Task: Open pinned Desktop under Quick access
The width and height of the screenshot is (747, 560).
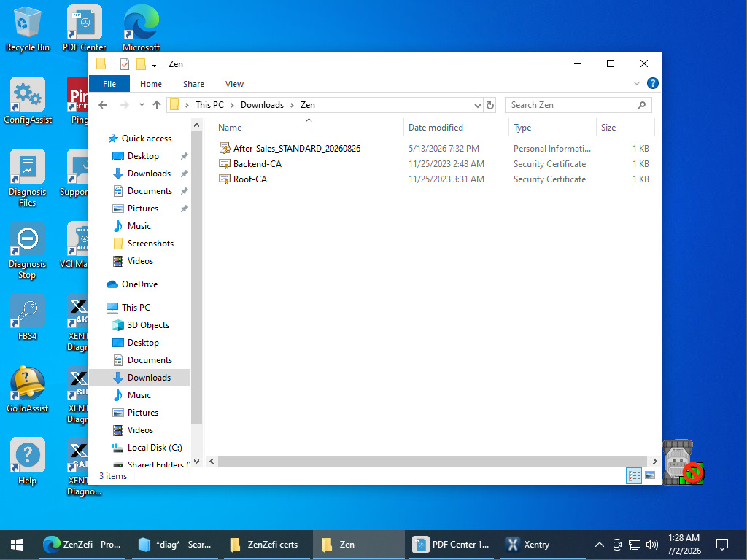Action: point(143,156)
